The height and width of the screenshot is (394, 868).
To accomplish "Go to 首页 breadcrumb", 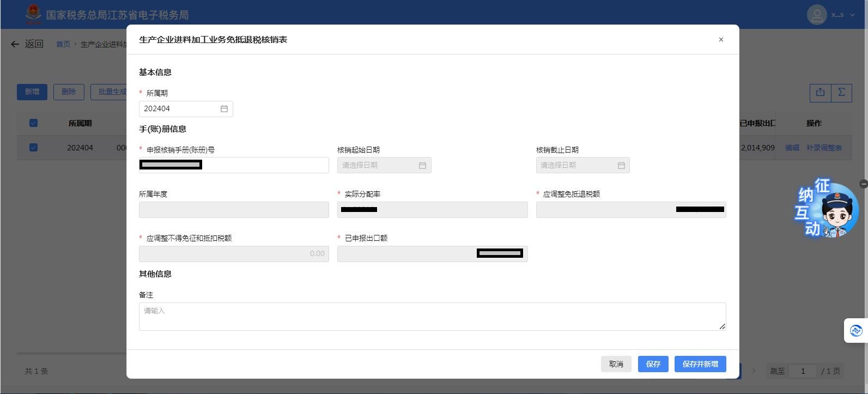I will 63,44.
